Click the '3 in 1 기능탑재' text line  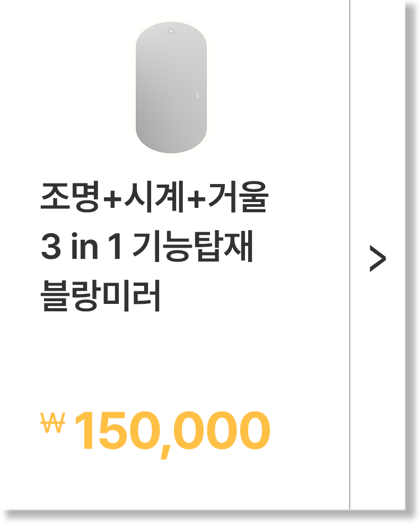147,246
